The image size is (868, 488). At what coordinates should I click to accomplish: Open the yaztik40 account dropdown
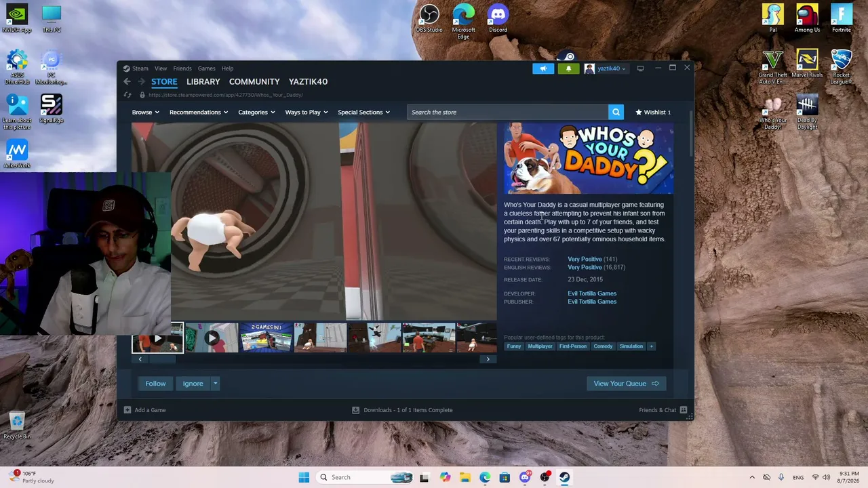click(606, 68)
